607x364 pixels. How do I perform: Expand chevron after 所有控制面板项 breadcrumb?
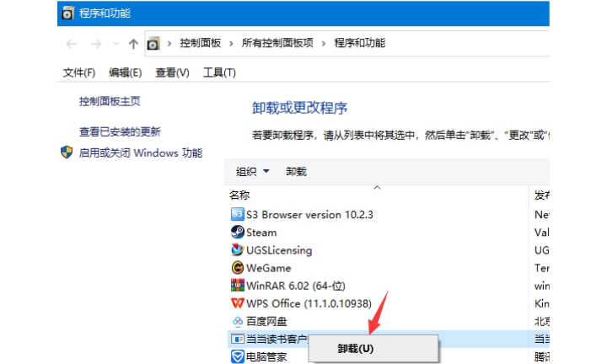pyautogui.click(x=324, y=43)
